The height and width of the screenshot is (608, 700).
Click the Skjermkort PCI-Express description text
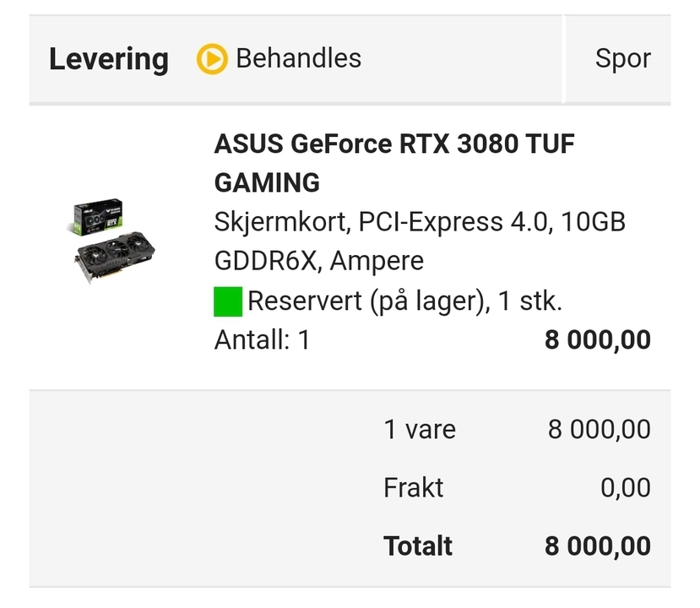[419, 222]
